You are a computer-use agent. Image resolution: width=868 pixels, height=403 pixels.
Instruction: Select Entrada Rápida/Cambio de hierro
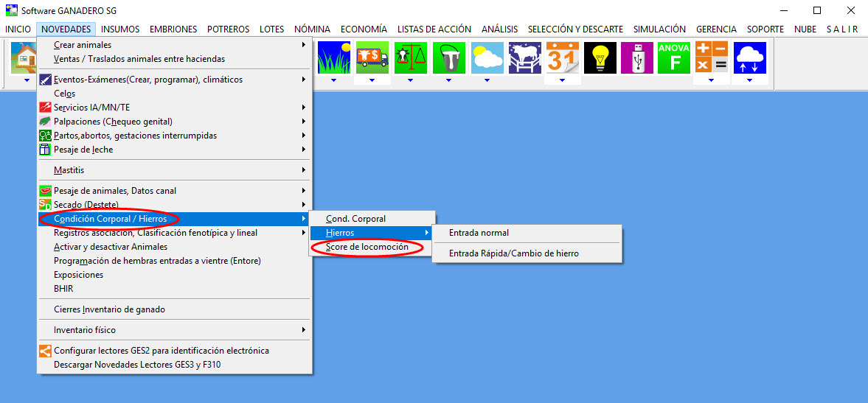513,253
